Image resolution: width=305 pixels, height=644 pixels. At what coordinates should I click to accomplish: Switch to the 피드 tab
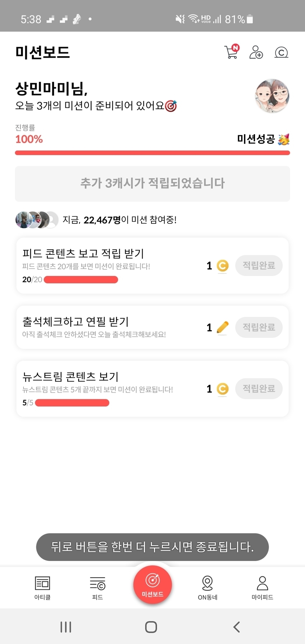point(97,587)
